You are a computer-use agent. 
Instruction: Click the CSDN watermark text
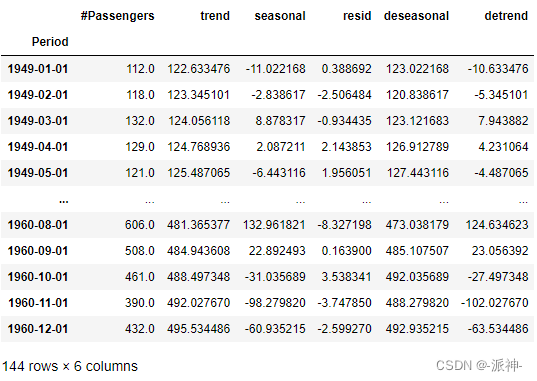[479, 366]
